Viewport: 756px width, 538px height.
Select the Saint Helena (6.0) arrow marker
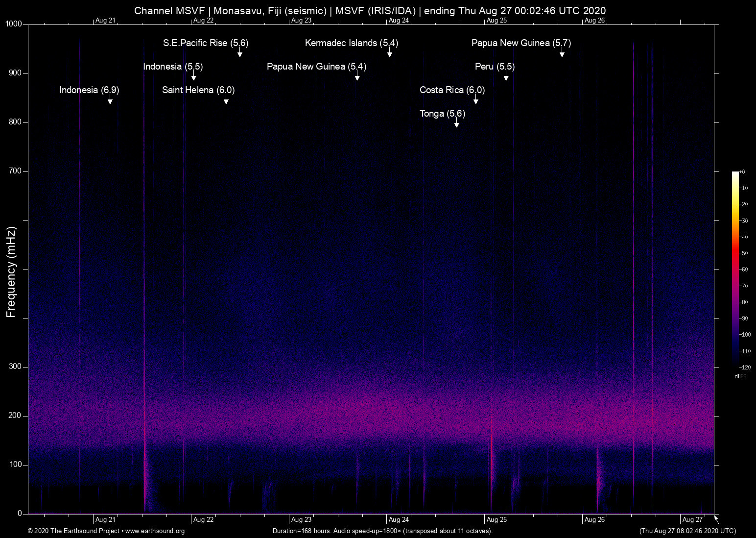point(226,100)
